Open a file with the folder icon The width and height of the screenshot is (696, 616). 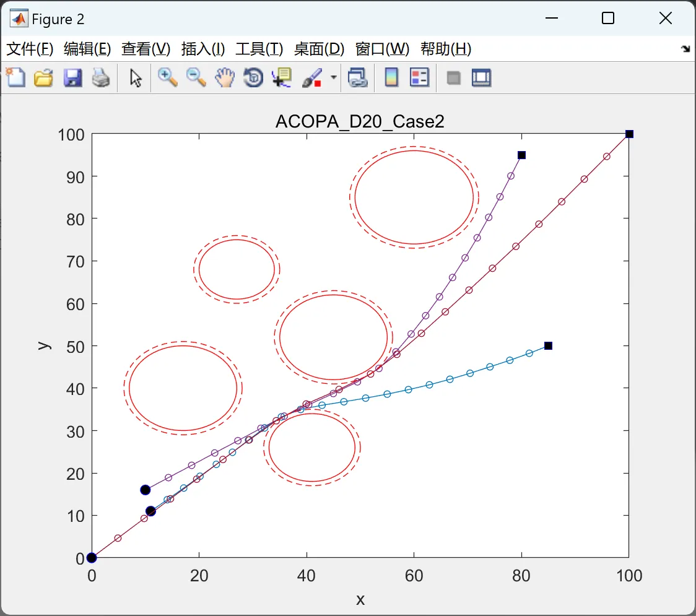point(43,77)
